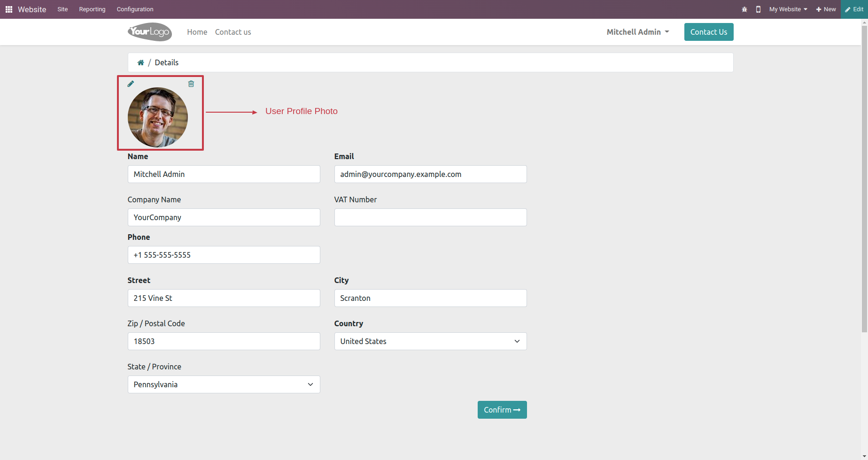The image size is (868, 460).
Task: Click the home breadcrumb icon
Action: tap(140, 62)
